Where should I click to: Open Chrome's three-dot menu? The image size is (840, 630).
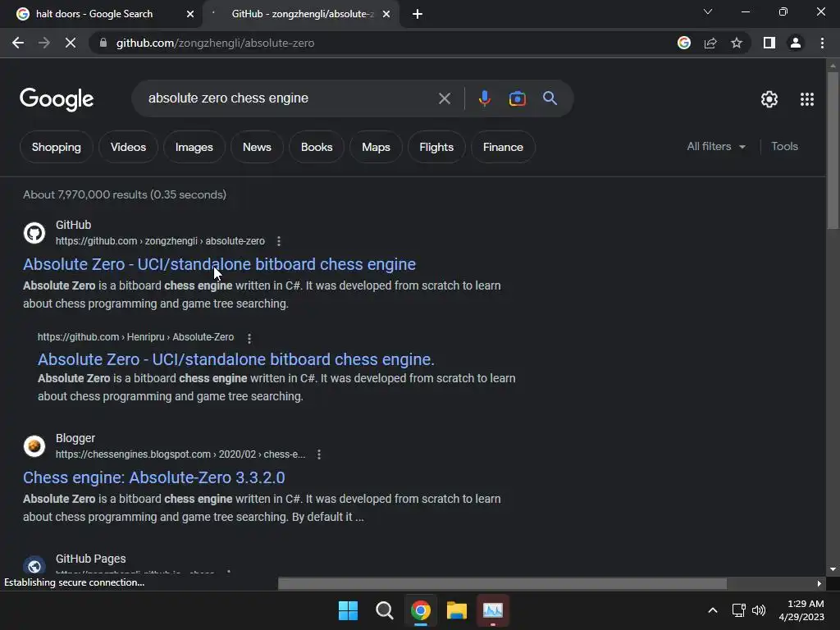[822, 43]
